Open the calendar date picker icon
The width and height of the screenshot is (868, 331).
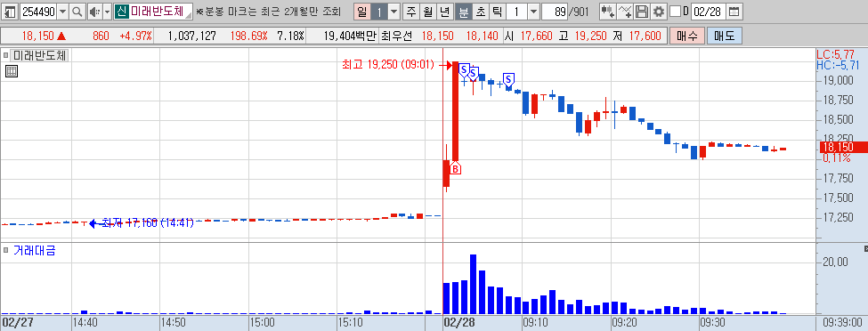click(734, 11)
